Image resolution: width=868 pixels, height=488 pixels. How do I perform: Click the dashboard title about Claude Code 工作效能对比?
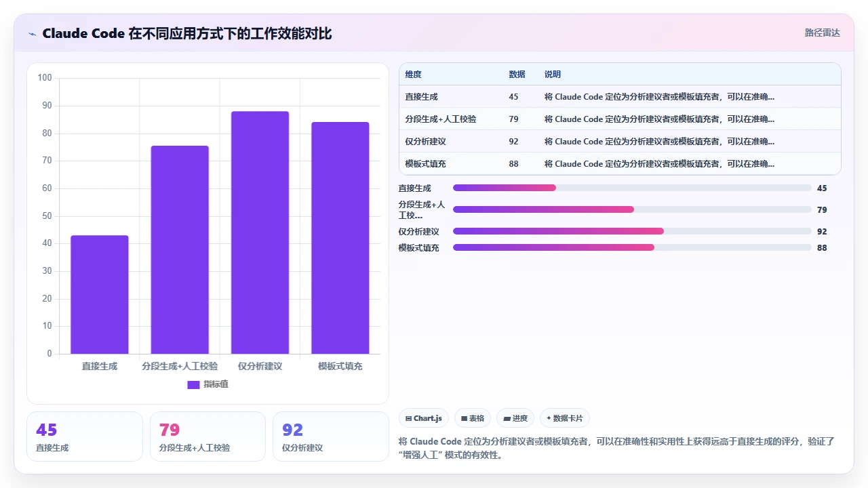click(x=187, y=34)
